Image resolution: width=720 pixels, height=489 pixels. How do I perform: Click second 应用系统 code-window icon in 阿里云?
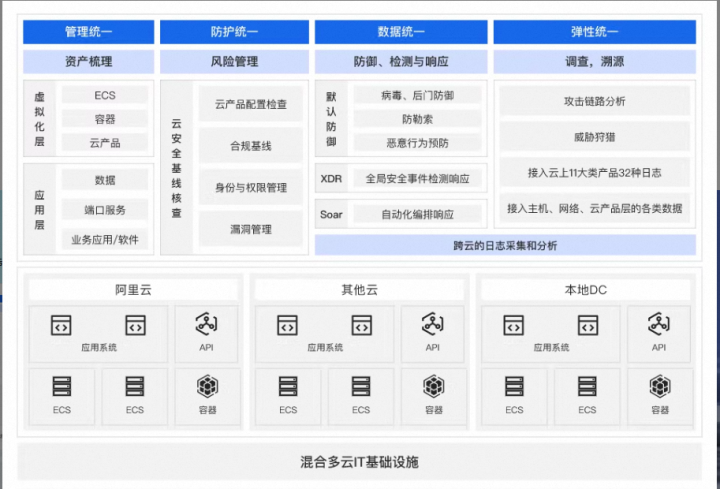coord(135,325)
